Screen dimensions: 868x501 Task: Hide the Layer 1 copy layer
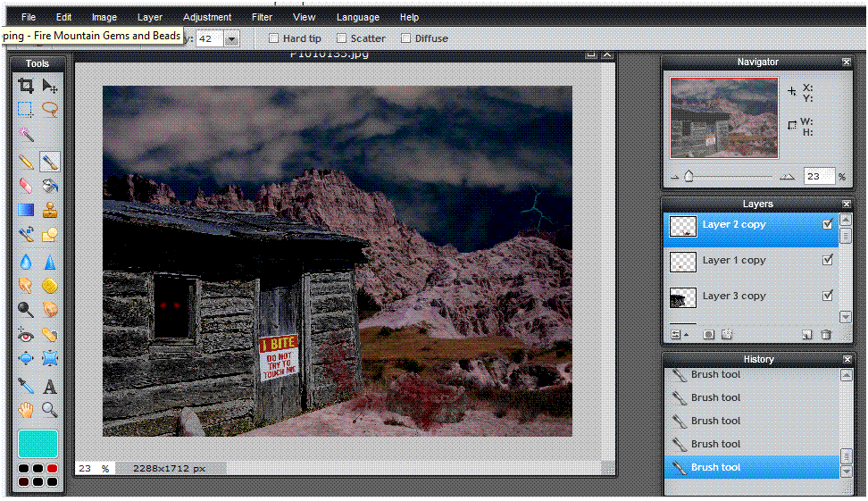827,260
